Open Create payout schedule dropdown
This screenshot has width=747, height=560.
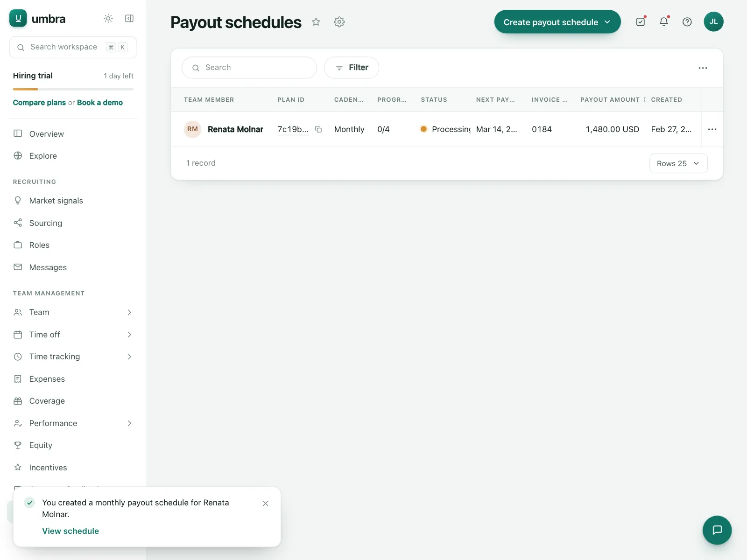(557, 22)
